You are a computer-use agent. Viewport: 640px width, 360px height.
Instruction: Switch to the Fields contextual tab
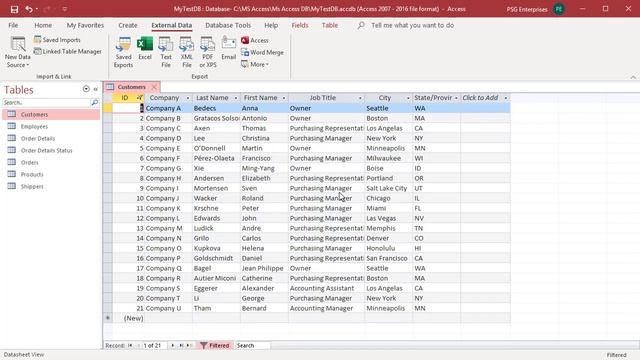pos(300,25)
